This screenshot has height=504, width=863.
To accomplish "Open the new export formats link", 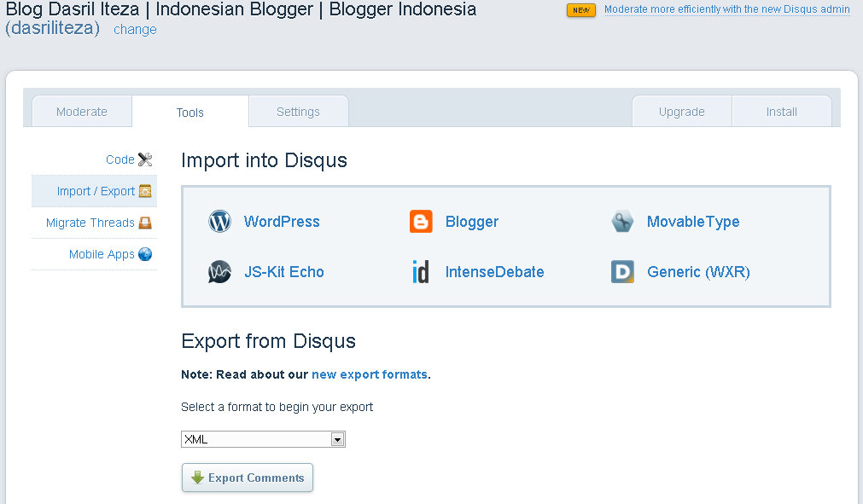I will pyautogui.click(x=369, y=374).
